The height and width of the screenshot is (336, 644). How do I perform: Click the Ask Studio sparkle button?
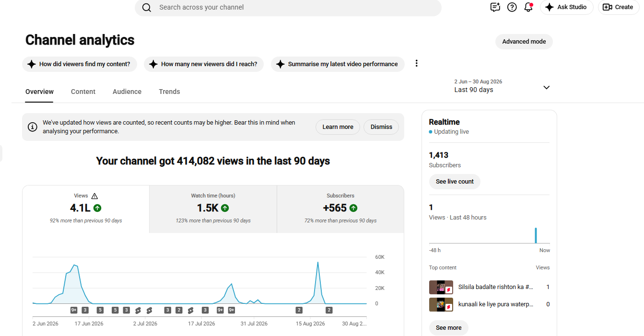[566, 7]
